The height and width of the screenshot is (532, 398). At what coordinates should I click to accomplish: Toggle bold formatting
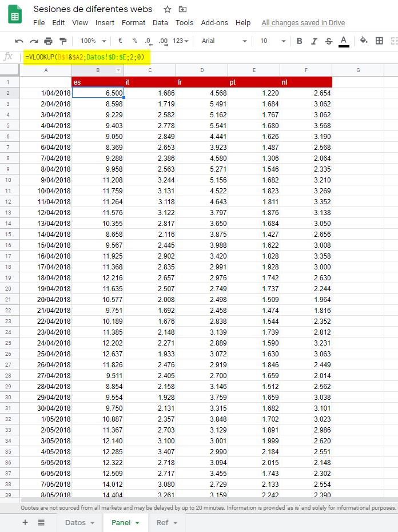300,41
